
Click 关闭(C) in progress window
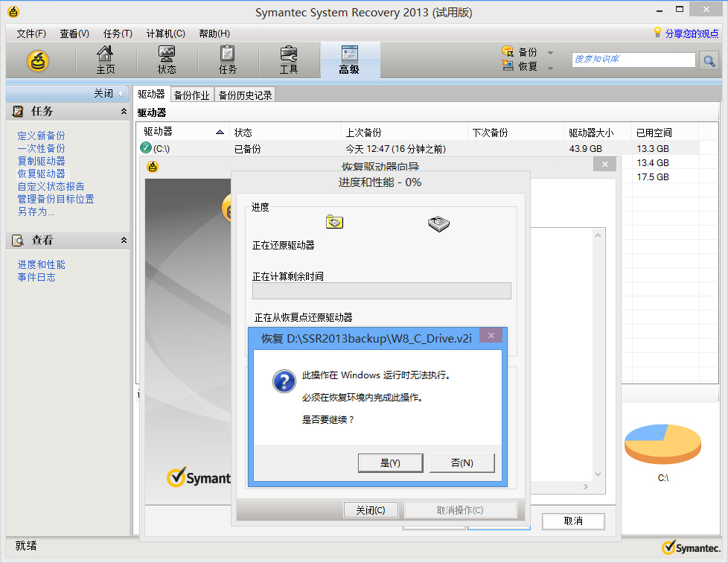coord(371,510)
